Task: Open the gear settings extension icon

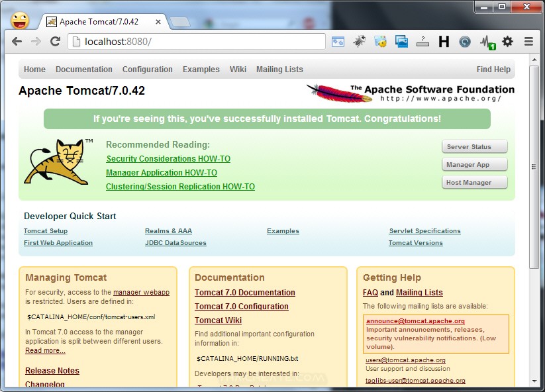Action: point(507,42)
